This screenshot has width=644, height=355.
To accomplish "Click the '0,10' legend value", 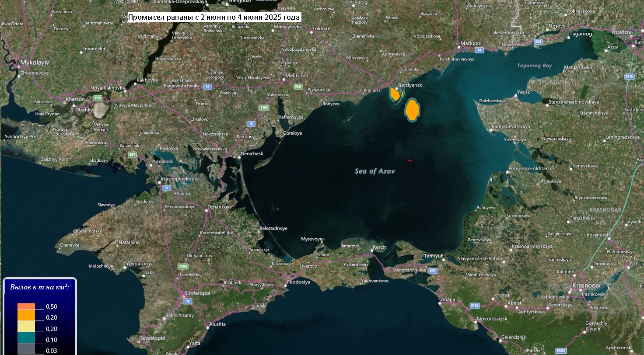I will coord(52,340).
